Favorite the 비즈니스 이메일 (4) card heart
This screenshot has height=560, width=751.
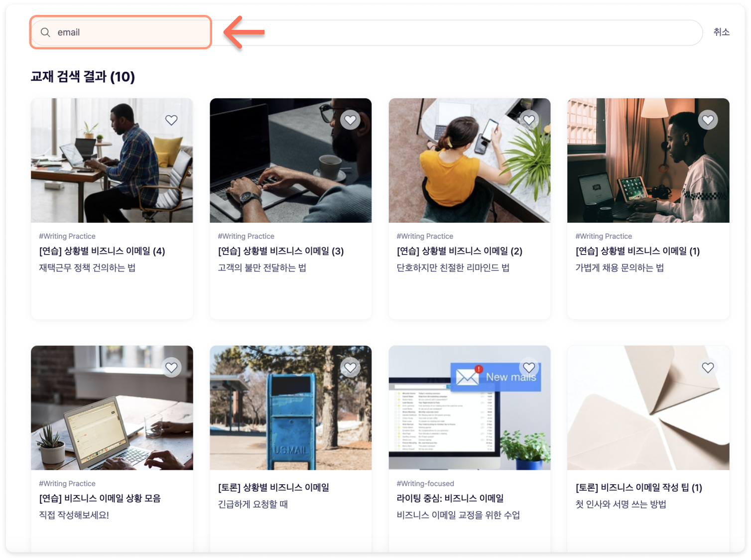point(171,120)
